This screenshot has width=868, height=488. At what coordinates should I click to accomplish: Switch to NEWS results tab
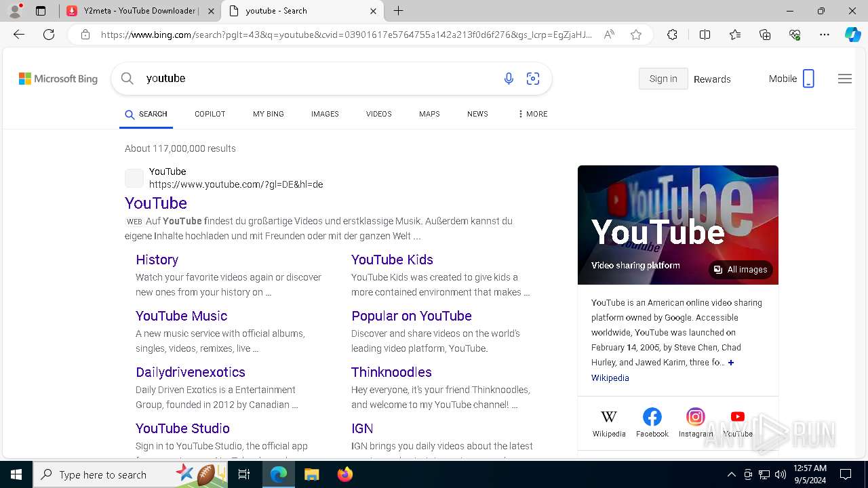point(477,114)
